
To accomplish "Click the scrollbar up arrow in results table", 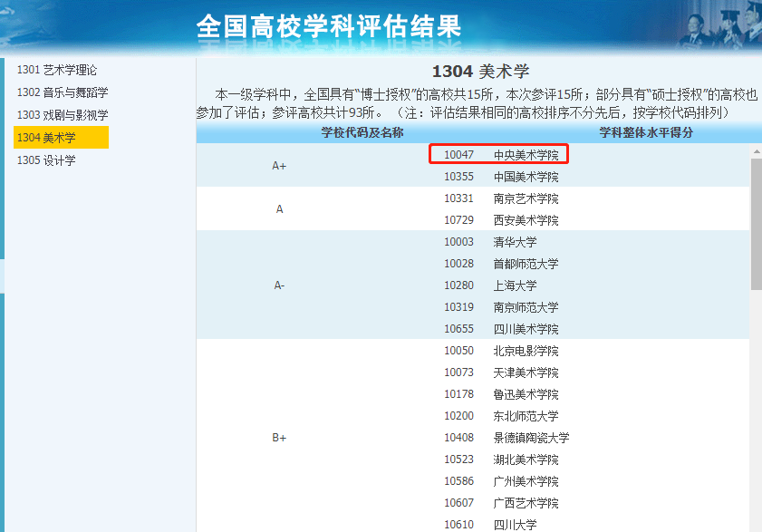I will (757, 151).
